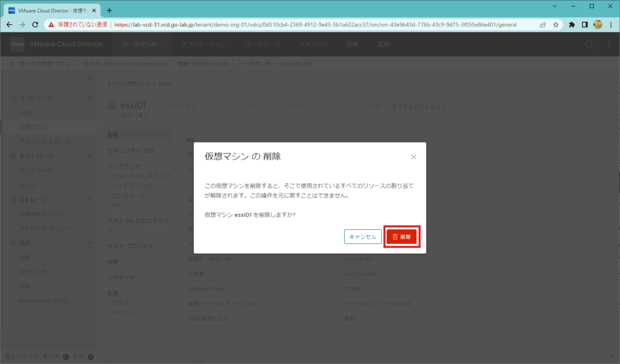Open the すべてのアクション dropdown
The width and height of the screenshot is (620, 364).
pos(419,106)
